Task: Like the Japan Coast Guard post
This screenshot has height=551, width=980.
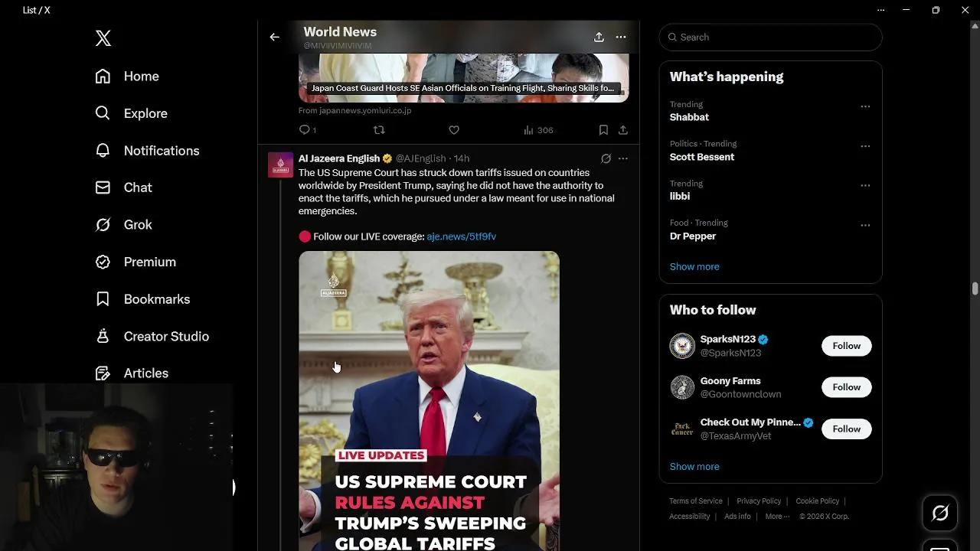Action: point(454,130)
